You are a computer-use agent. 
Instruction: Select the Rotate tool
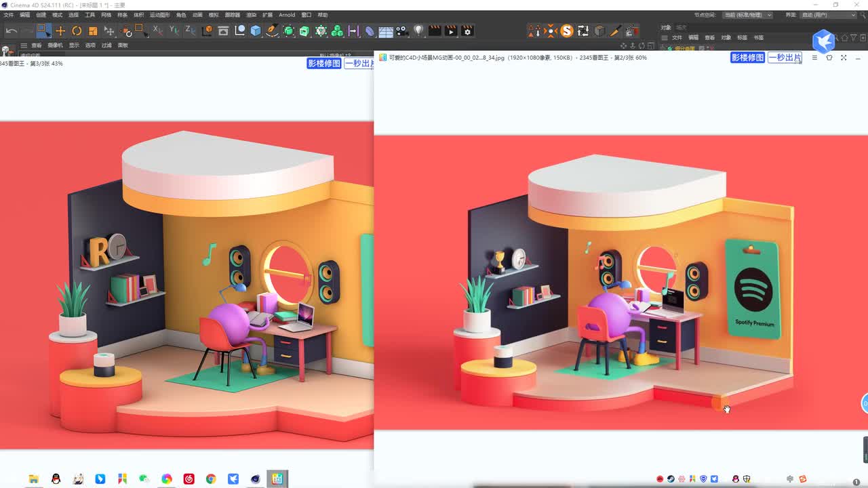pyautogui.click(x=77, y=31)
